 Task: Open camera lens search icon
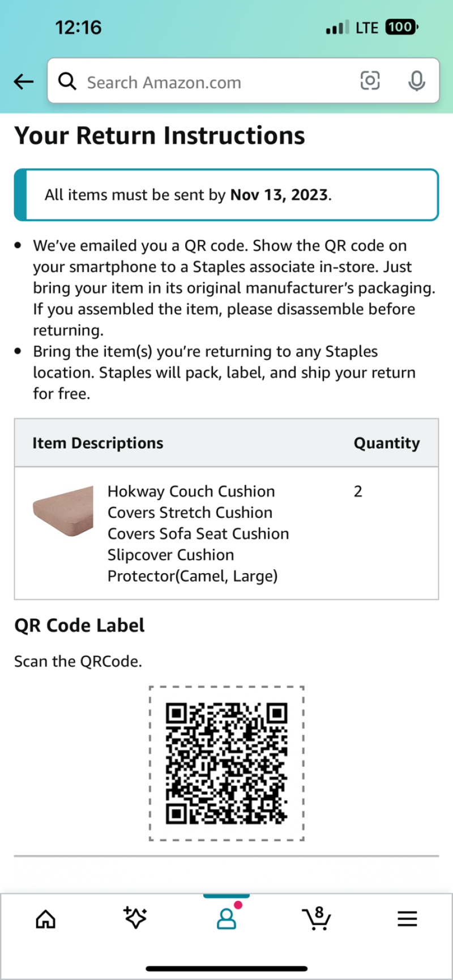[370, 81]
